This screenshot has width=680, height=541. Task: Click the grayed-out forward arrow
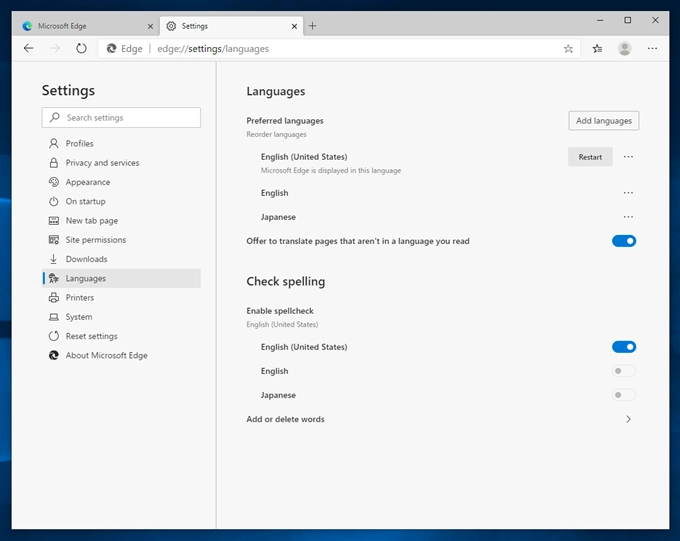tap(55, 48)
